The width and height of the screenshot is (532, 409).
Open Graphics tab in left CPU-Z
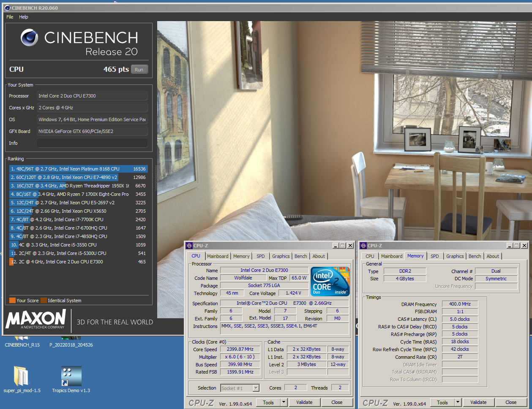pyautogui.click(x=281, y=256)
